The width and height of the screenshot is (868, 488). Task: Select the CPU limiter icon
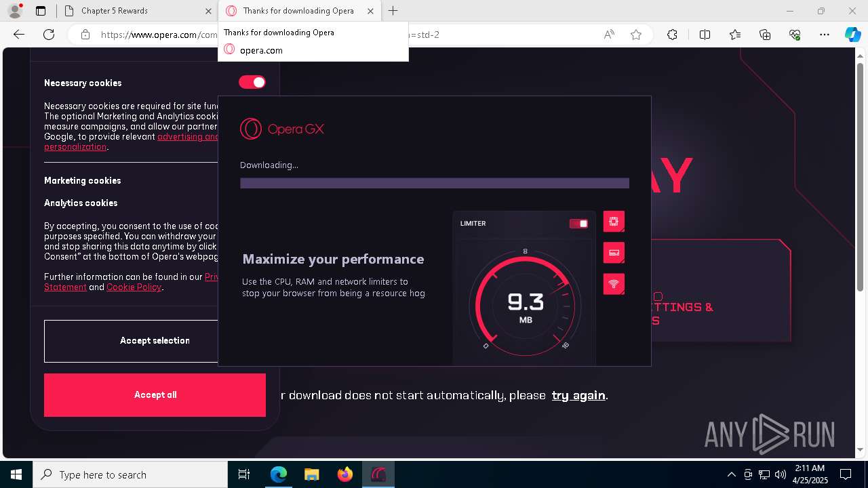[x=614, y=222]
